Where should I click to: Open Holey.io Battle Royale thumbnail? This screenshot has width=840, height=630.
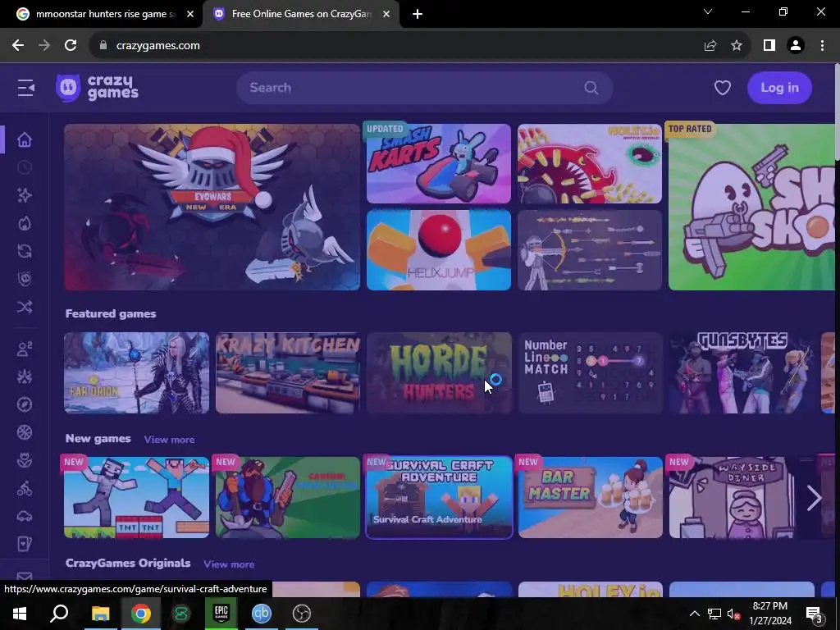pos(590,164)
